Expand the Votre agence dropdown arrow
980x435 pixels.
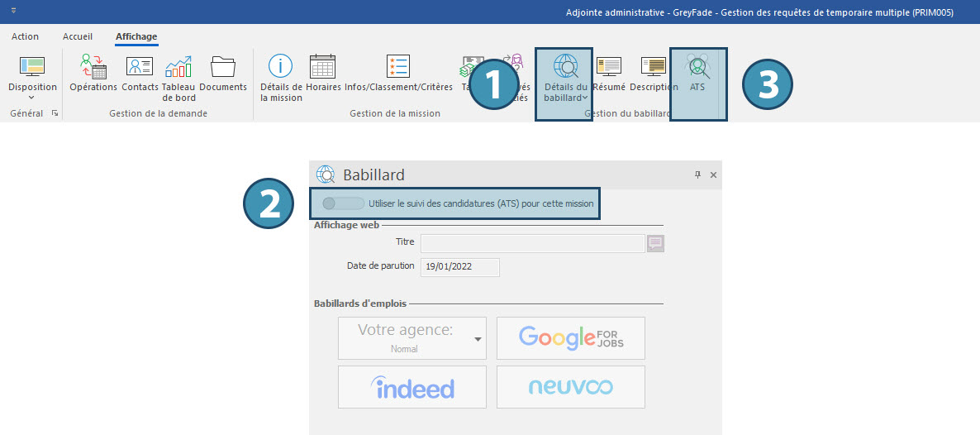coord(477,339)
